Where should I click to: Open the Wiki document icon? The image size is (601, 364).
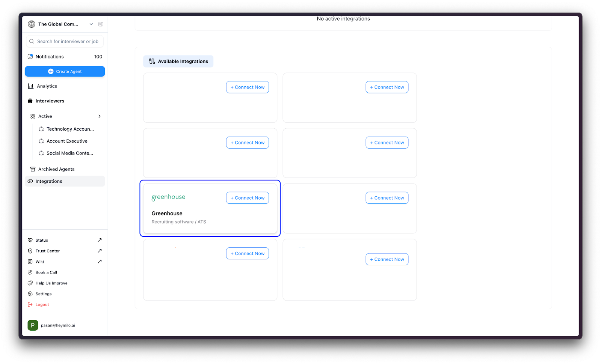click(x=30, y=262)
